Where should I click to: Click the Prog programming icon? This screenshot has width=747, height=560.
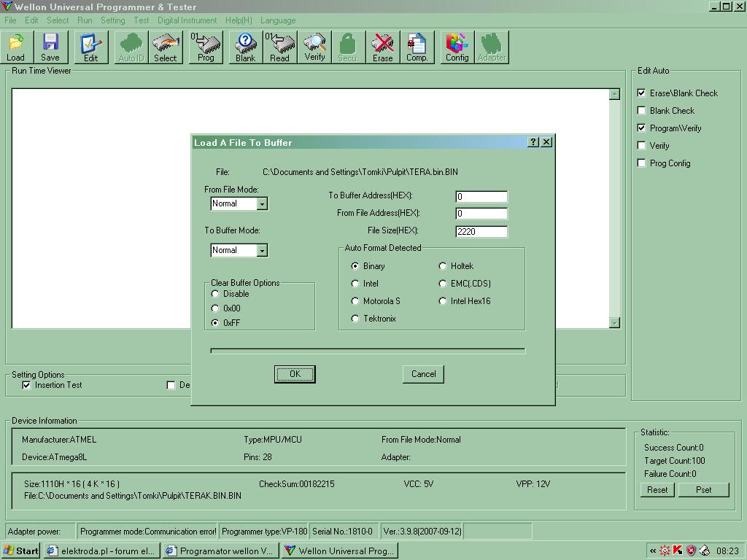coord(206,47)
